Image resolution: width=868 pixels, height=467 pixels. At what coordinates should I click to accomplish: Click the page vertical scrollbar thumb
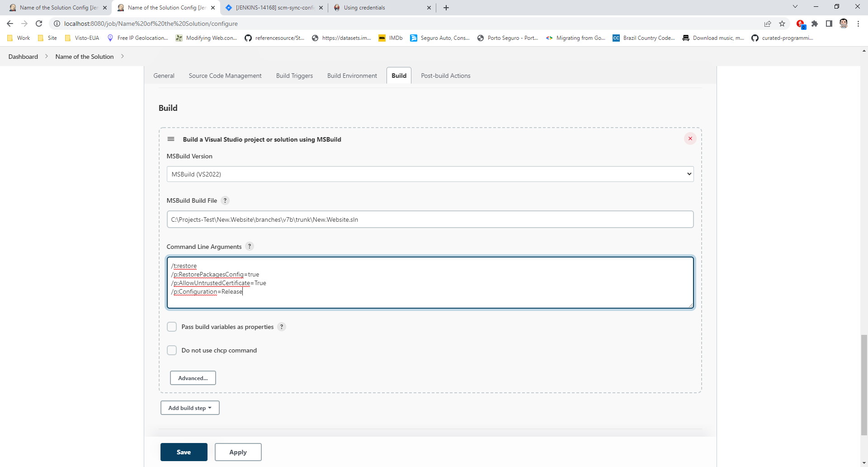[864, 385]
